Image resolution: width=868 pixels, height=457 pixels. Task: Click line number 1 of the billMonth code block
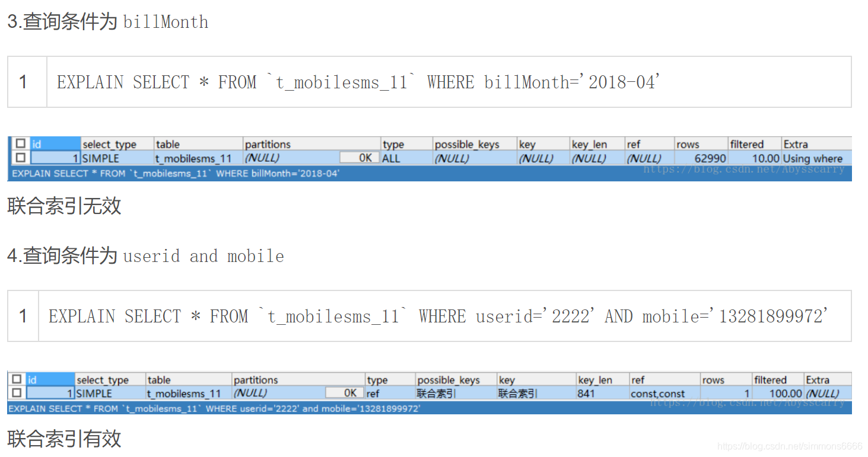click(23, 82)
